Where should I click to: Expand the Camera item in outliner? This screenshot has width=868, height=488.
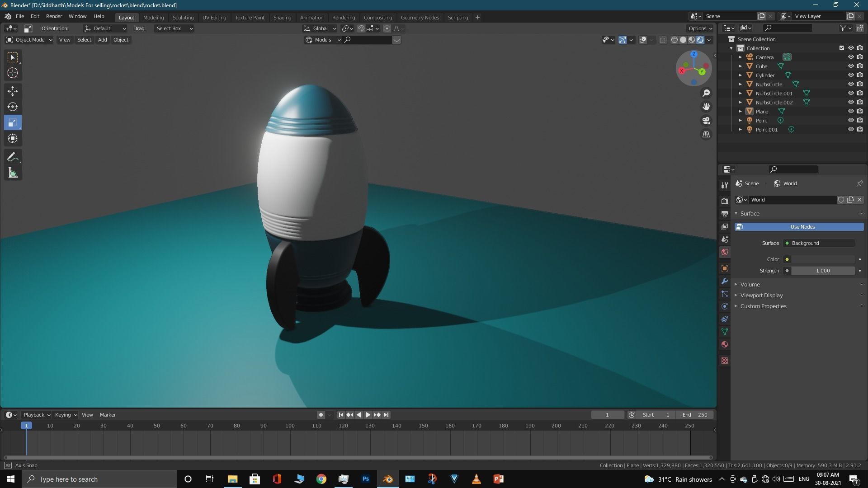coord(741,57)
